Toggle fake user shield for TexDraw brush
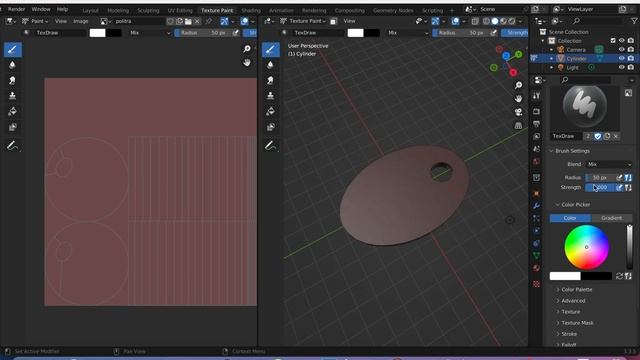 coord(598,136)
